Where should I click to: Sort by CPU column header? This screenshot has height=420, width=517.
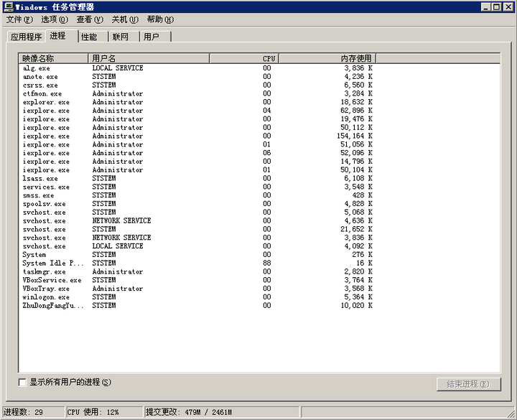tap(244, 58)
